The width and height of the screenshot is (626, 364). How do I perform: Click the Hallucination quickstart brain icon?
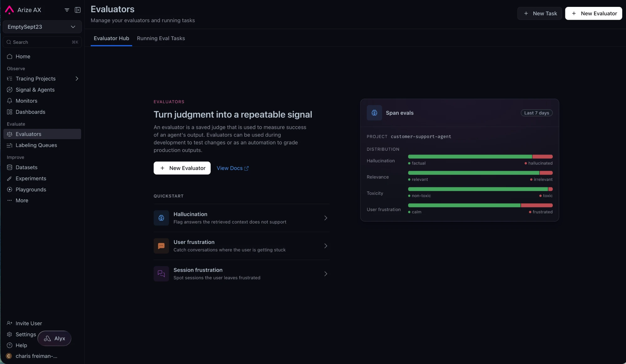(x=161, y=218)
